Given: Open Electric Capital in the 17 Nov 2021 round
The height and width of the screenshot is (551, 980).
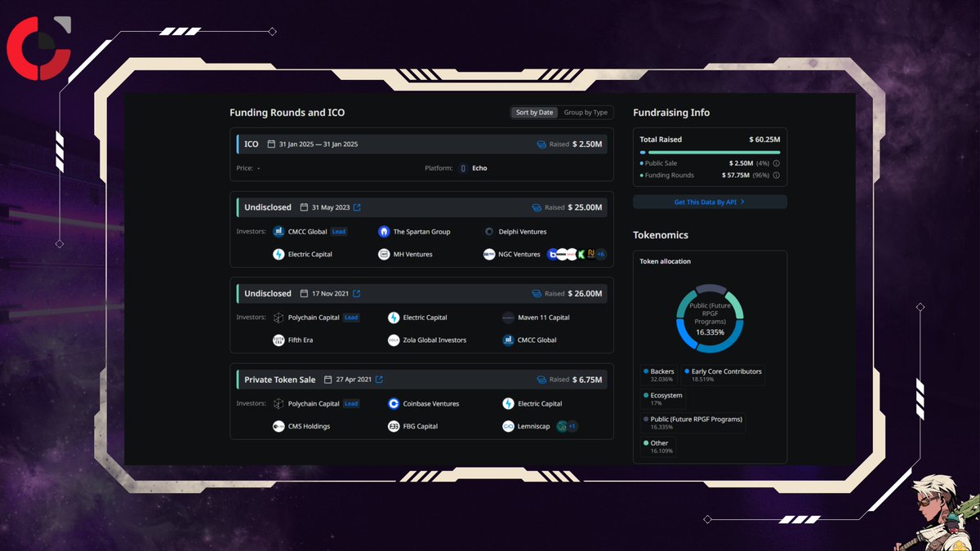Looking at the screenshot, I should point(425,318).
